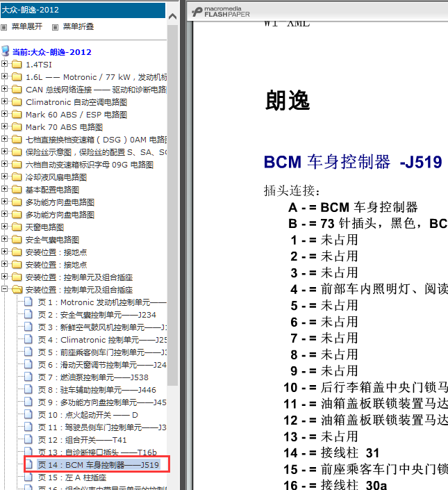
Task: Click the tree panel scroll-up arrow
Action: 172,17
